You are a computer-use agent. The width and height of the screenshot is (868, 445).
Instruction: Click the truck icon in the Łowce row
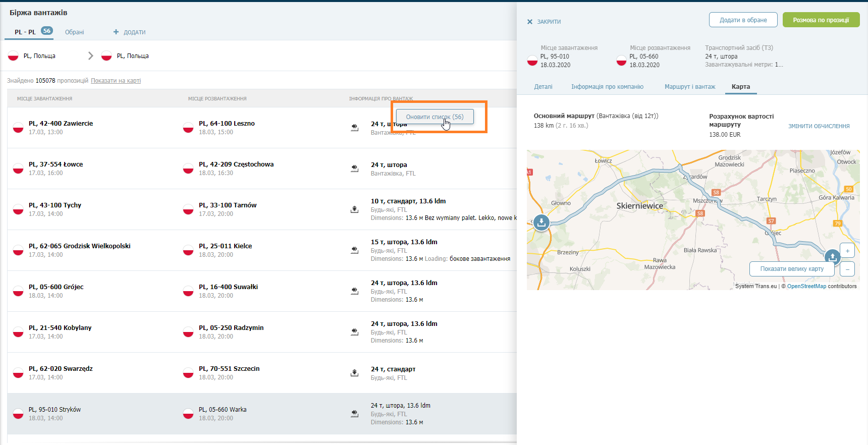click(x=355, y=169)
